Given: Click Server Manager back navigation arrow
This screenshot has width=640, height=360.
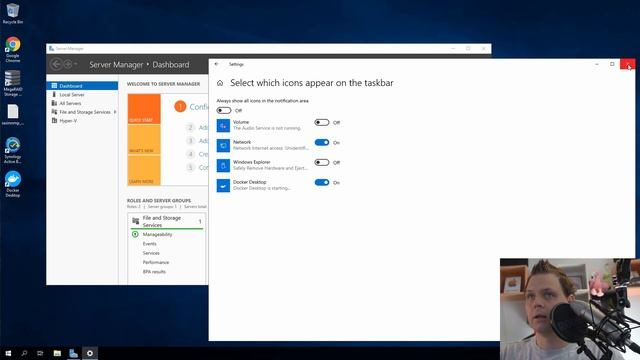Looking at the screenshot, I should [56, 64].
